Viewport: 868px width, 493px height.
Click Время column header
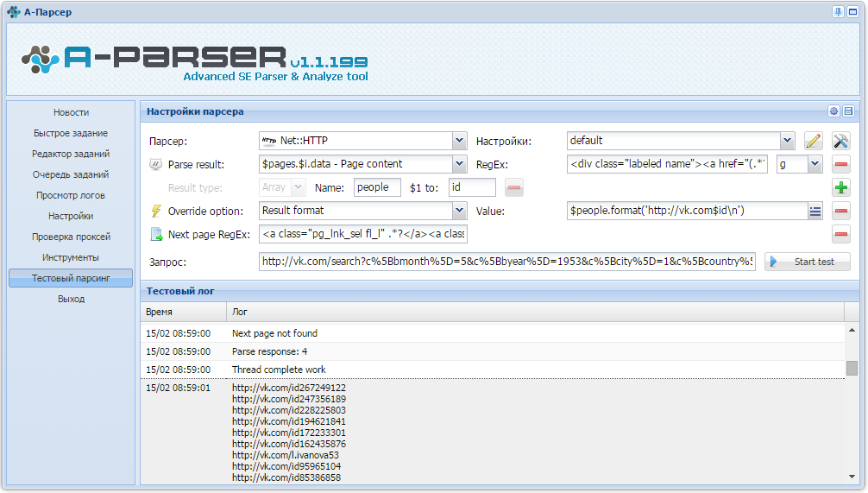184,312
